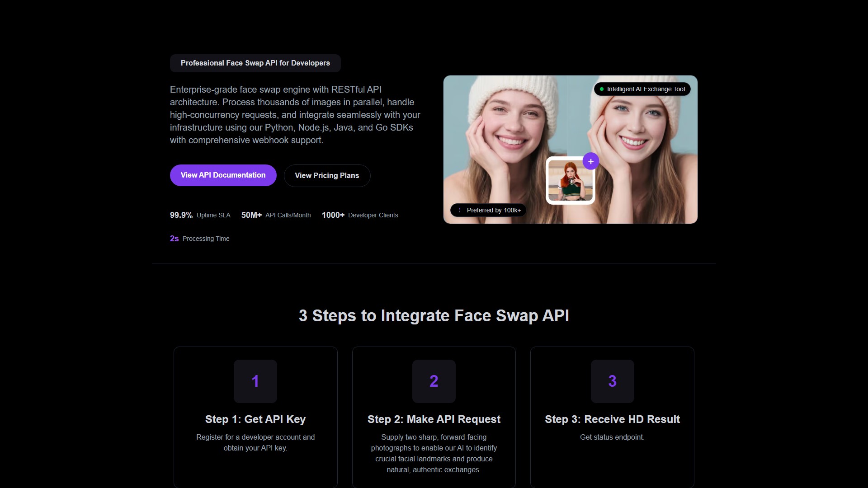
Task: Select Step 2: Make API Request heading
Action: tap(434, 419)
